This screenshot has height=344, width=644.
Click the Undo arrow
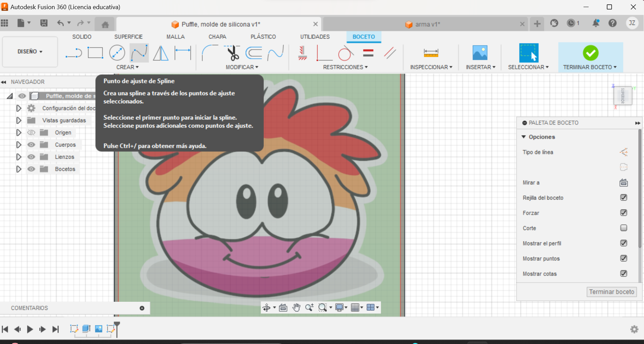[60, 23]
